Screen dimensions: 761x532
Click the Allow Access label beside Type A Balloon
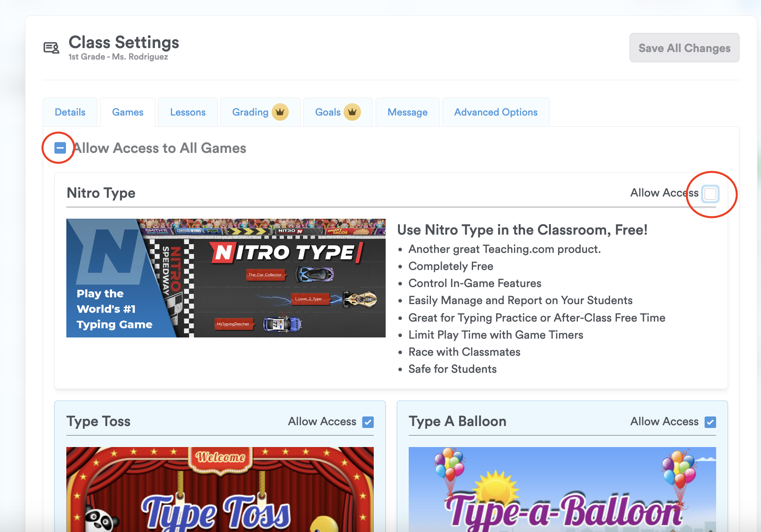point(664,422)
